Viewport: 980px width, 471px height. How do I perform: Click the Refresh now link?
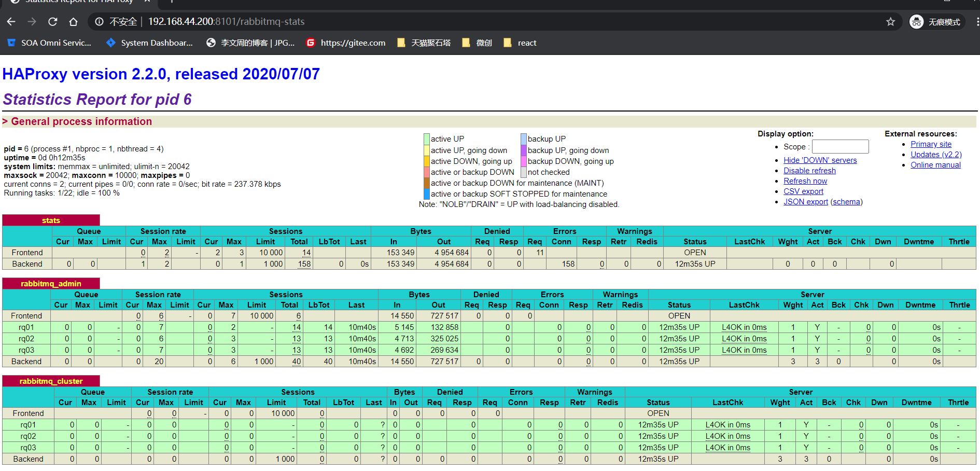click(805, 181)
